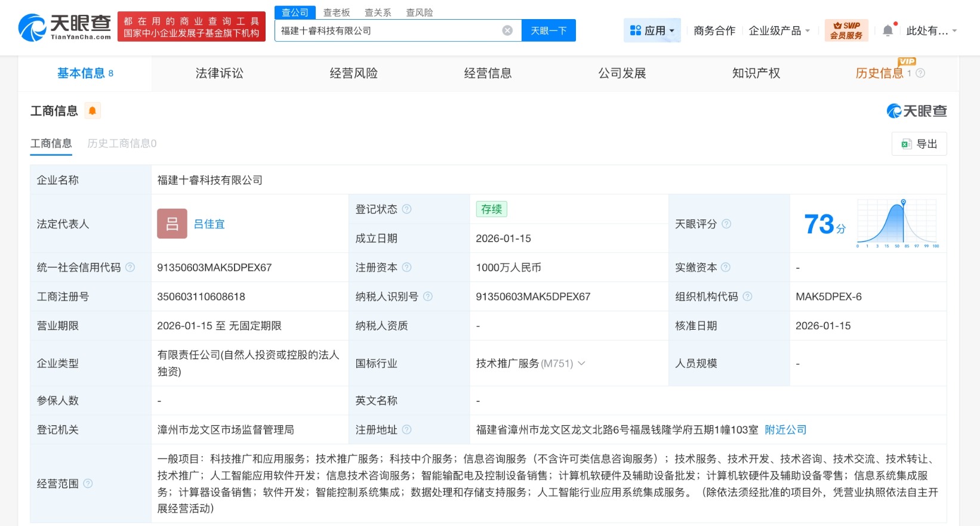Clear the search box with X icon

[507, 30]
